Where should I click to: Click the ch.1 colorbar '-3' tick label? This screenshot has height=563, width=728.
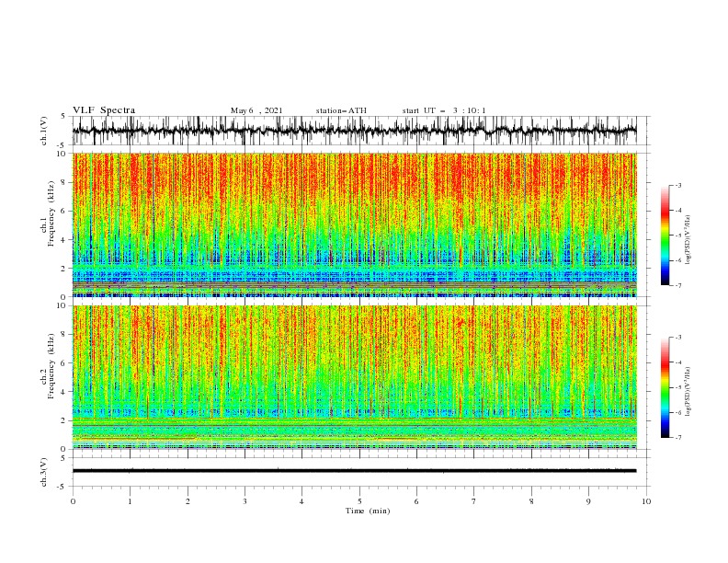[677, 186]
